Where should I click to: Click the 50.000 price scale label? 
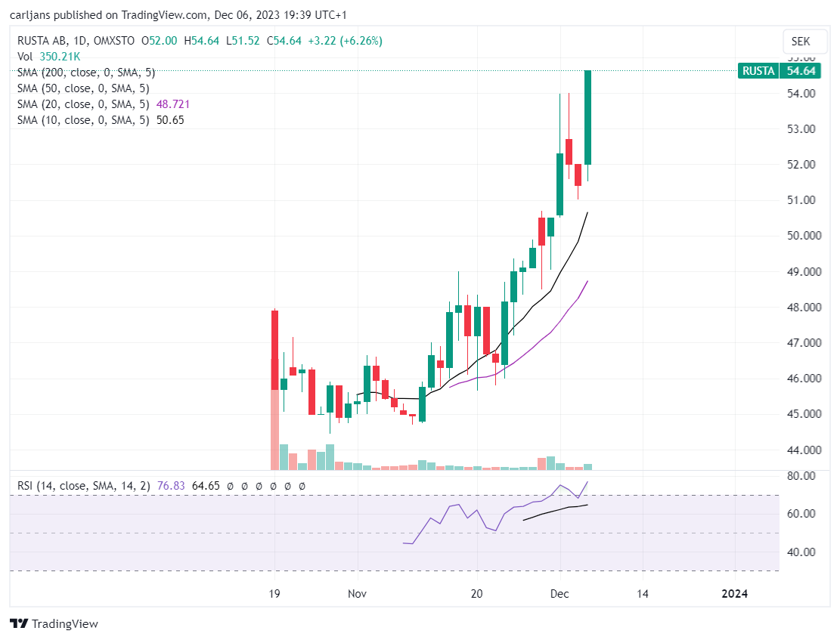click(804, 236)
